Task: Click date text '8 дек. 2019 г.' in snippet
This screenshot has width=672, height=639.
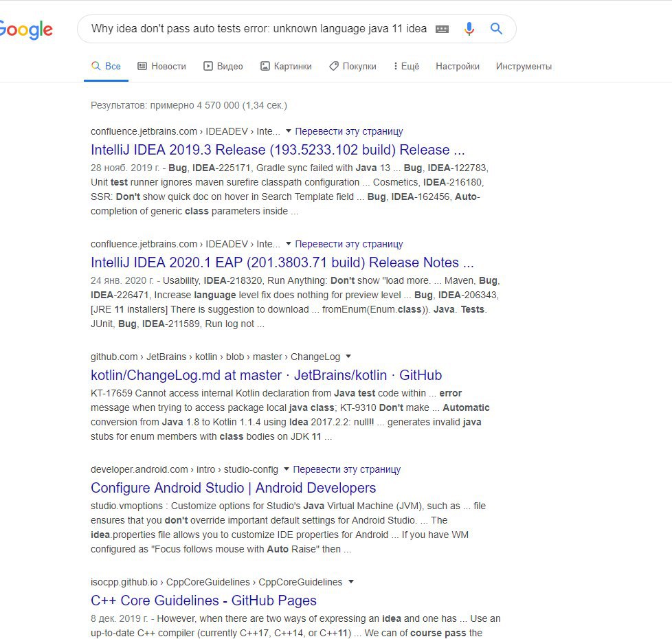Action: 120,619
